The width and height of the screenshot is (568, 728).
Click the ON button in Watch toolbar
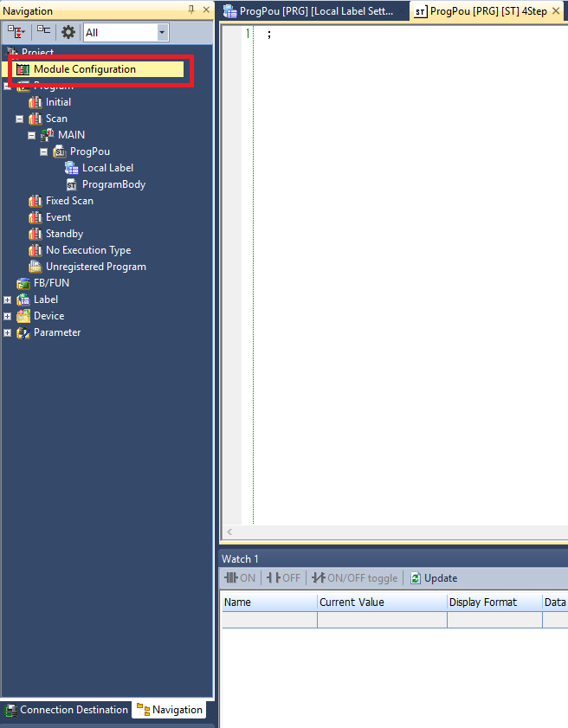(240, 577)
